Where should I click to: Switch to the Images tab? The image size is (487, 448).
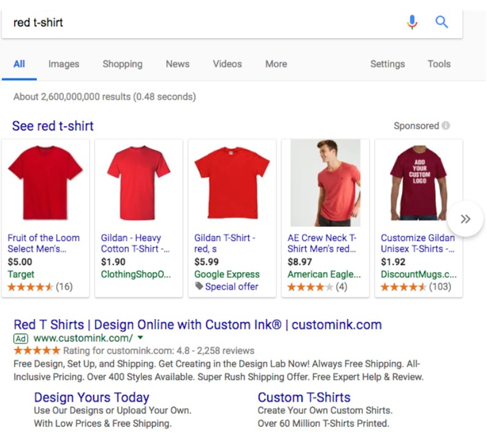coord(64,64)
